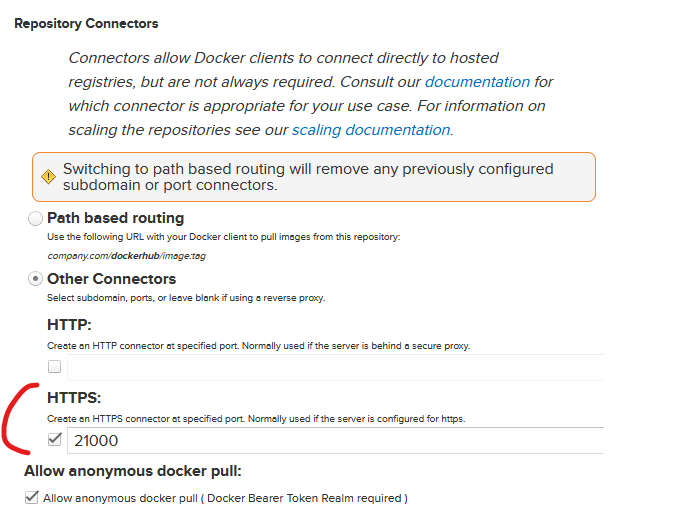Click the Repository Connectors heading
The height and width of the screenshot is (515, 691).
[86, 23]
